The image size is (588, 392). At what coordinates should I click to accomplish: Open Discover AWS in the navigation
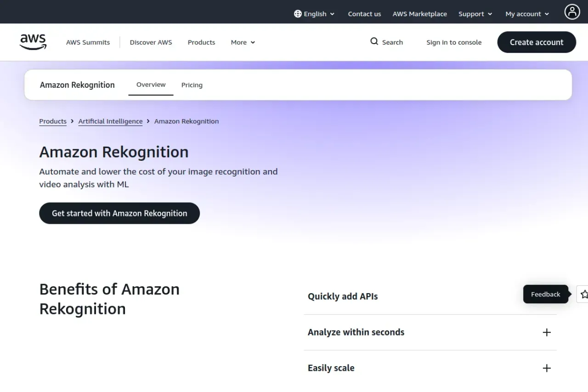pos(151,42)
